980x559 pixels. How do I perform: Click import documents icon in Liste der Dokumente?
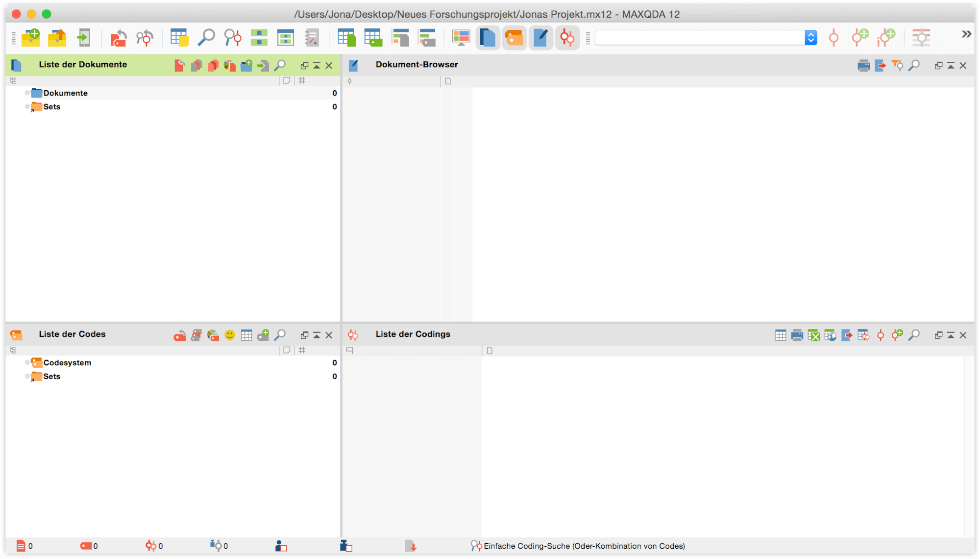pos(263,65)
